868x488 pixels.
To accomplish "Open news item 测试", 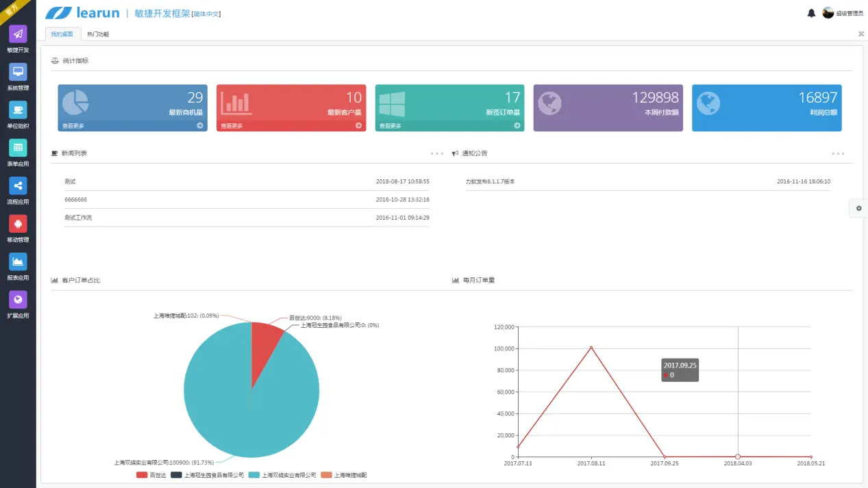I will pos(70,181).
